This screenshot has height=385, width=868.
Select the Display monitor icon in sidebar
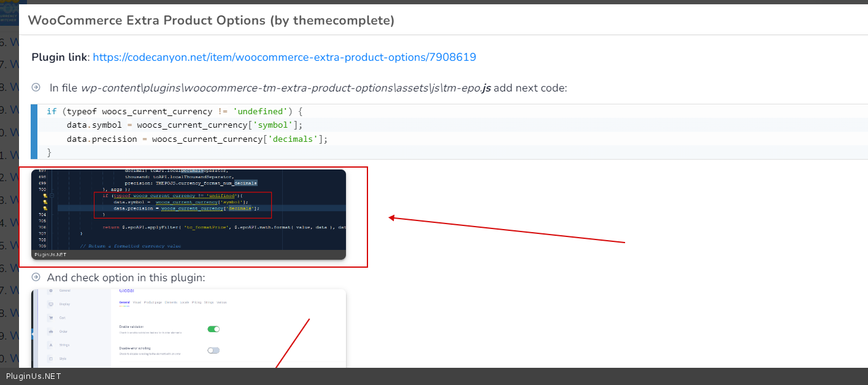(51, 304)
